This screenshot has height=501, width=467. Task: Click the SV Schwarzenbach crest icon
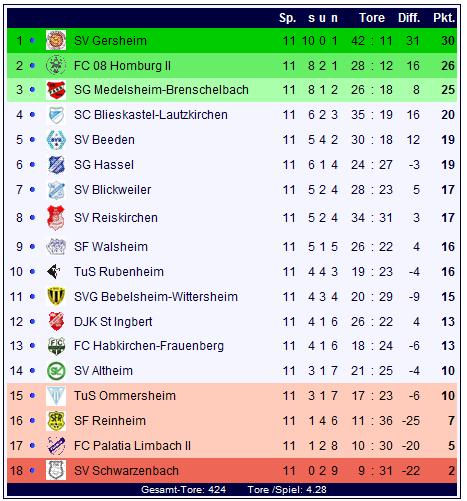point(56,470)
